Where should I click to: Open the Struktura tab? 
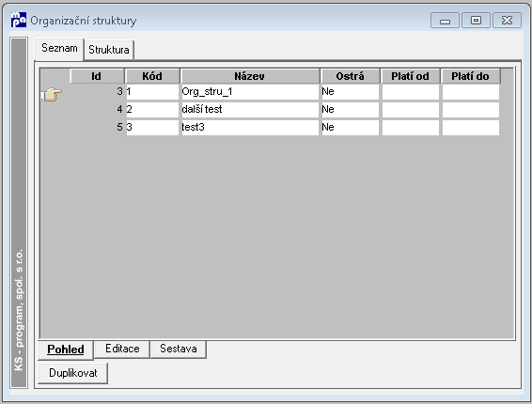pyautogui.click(x=109, y=50)
